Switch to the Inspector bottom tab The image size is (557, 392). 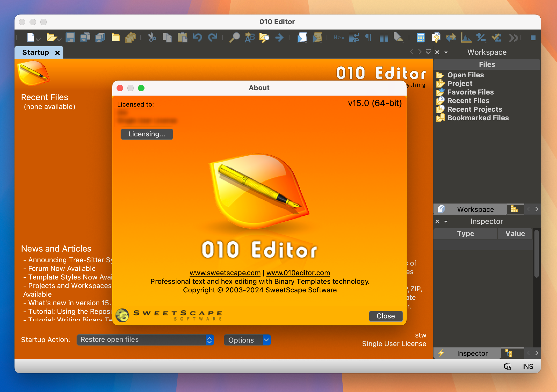(x=467, y=353)
